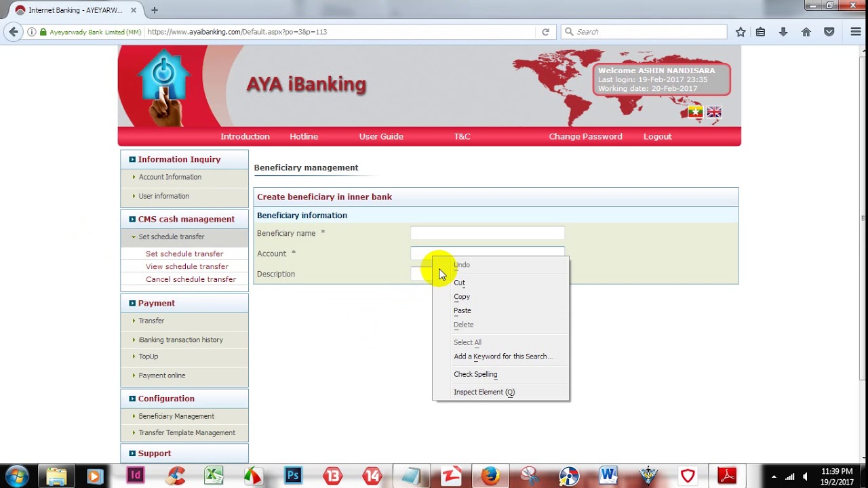Open the Windows Start button
Screen dimensions: 868x488
[17, 476]
